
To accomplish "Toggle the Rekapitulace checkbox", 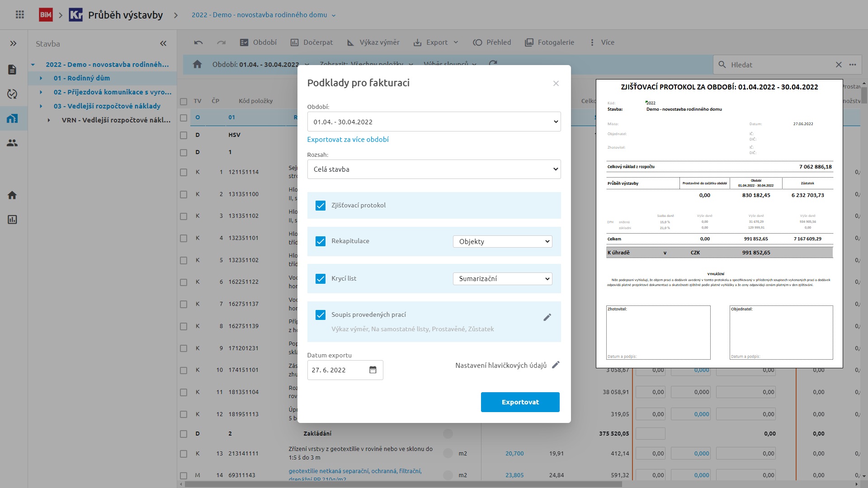I will (x=321, y=241).
